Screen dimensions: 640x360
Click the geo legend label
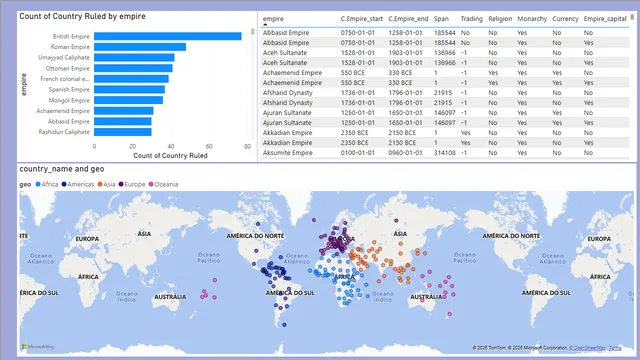click(x=25, y=184)
